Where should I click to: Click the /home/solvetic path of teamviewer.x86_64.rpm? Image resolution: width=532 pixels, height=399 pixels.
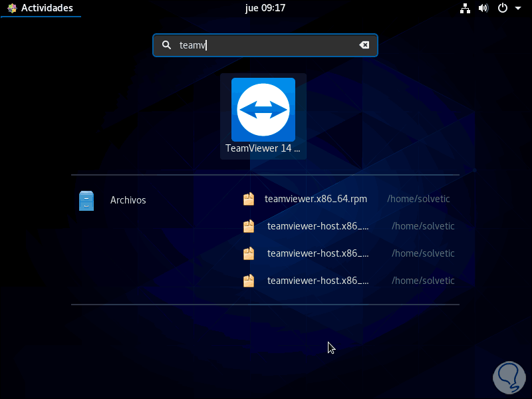click(418, 199)
